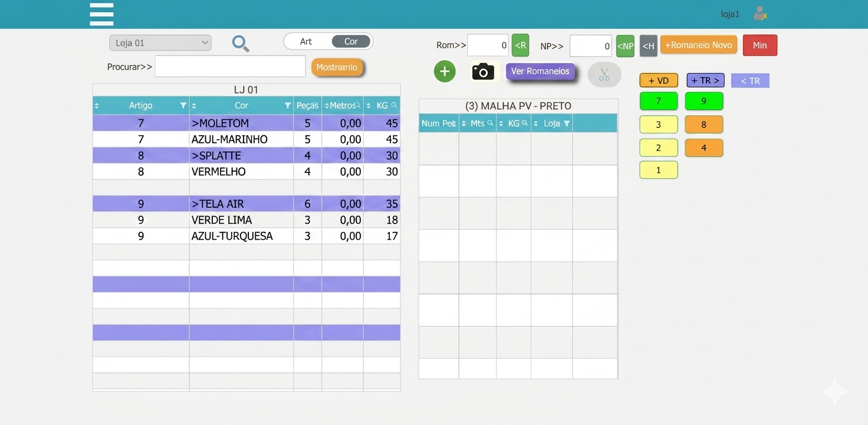Open the hamburger menu
Viewport: 868px width, 425px height.
pos(101,14)
